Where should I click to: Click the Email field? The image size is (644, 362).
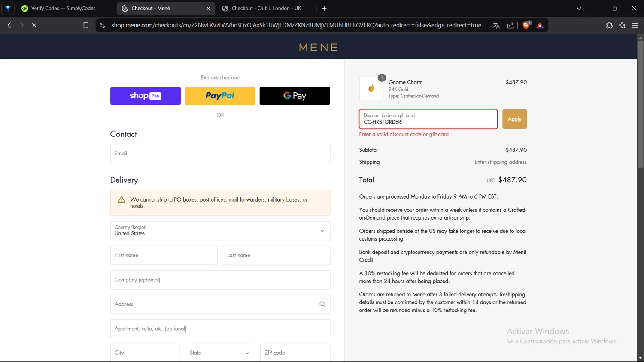[220, 153]
